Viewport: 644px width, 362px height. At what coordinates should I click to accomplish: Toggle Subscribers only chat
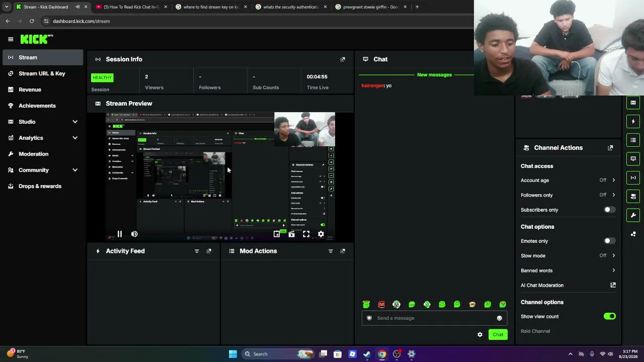[609, 210]
